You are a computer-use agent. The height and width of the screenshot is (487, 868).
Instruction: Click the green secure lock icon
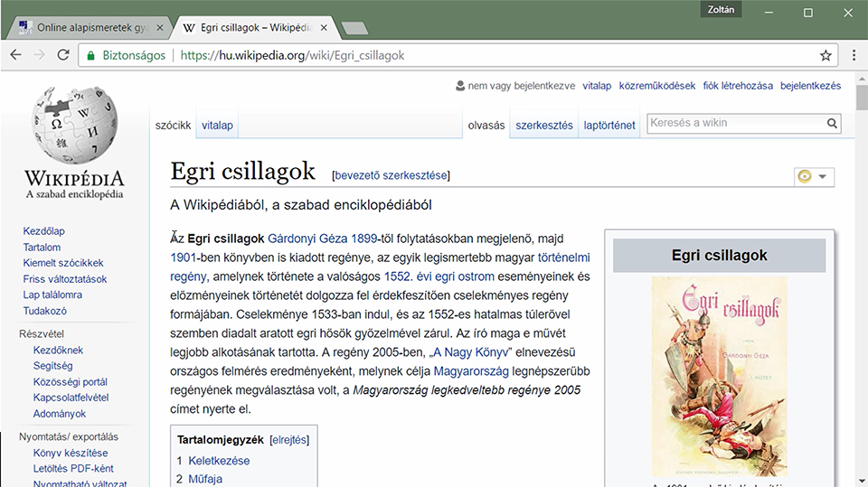point(90,55)
